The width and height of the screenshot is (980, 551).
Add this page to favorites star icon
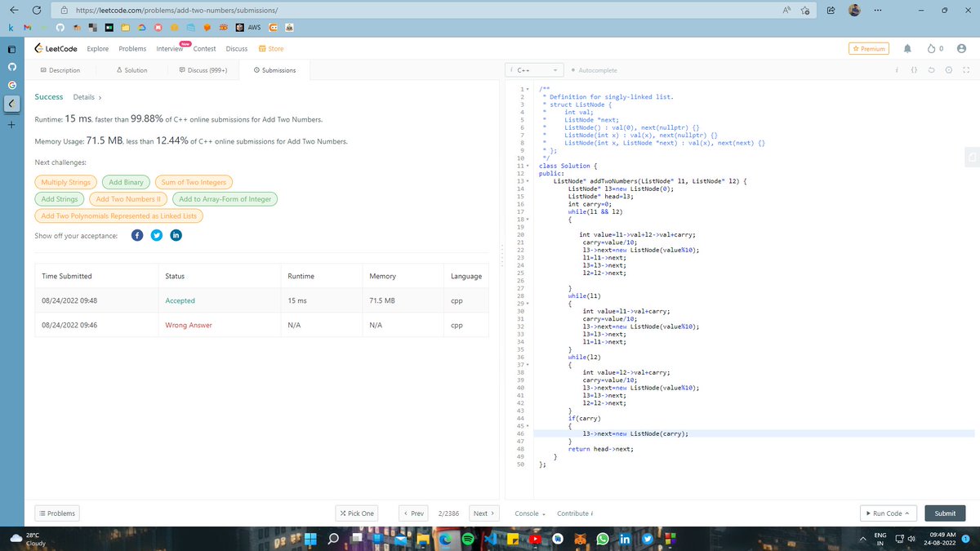(806, 11)
